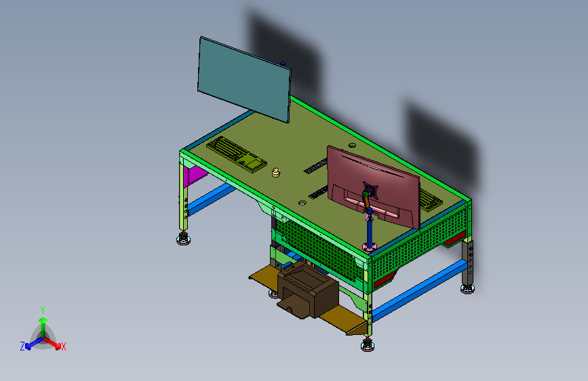Click the Y axis label on the triad
588x381 pixels.
42,310
